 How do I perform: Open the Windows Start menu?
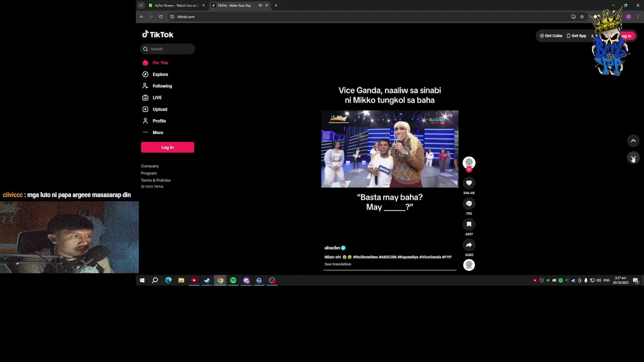tap(142, 281)
